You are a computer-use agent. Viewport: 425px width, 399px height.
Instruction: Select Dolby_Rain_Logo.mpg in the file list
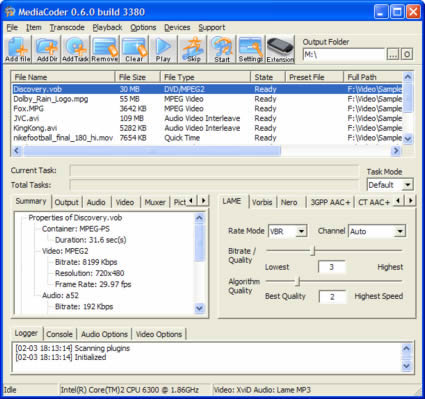[x=51, y=99]
